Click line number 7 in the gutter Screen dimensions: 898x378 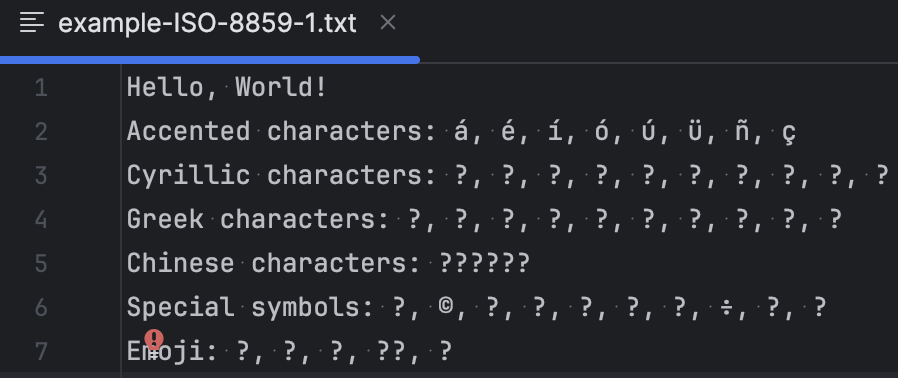[41, 351]
